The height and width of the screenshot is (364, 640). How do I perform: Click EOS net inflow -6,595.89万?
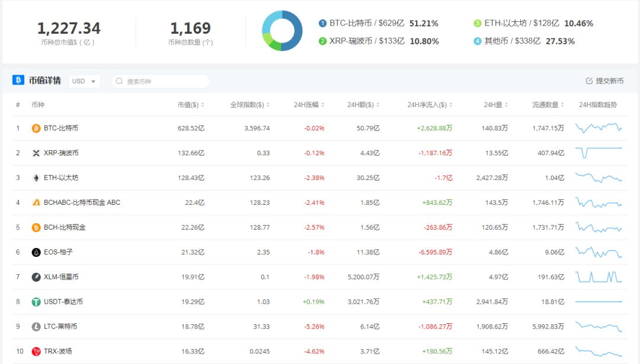435,252
